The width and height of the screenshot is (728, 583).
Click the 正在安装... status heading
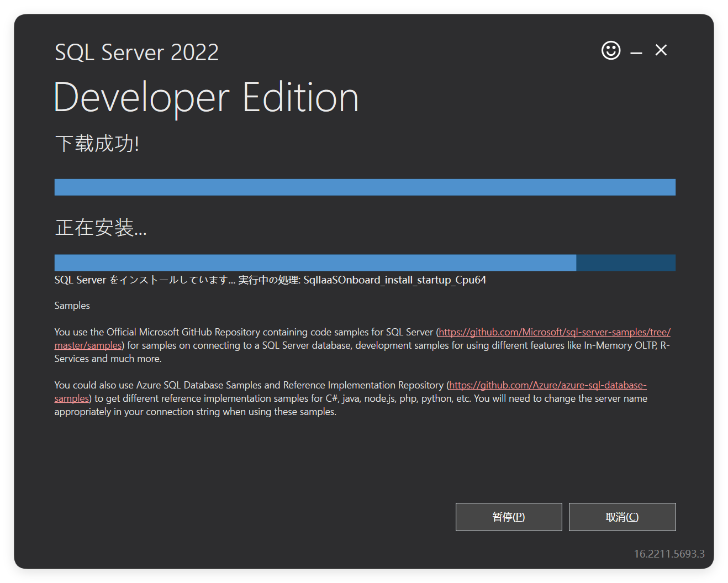click(101, 228)
